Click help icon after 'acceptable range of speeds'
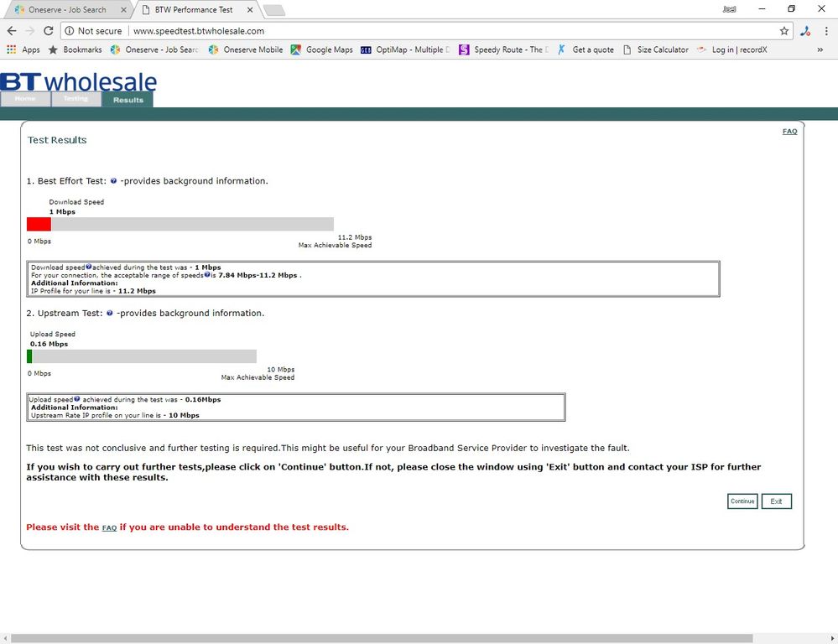 (x=207, y=274)
